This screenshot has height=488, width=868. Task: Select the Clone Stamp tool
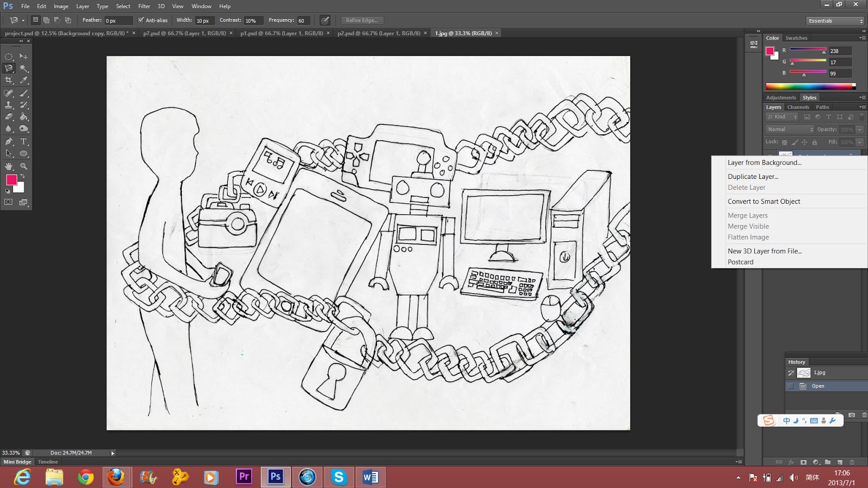pyautogui.click(x=9, y=105)
